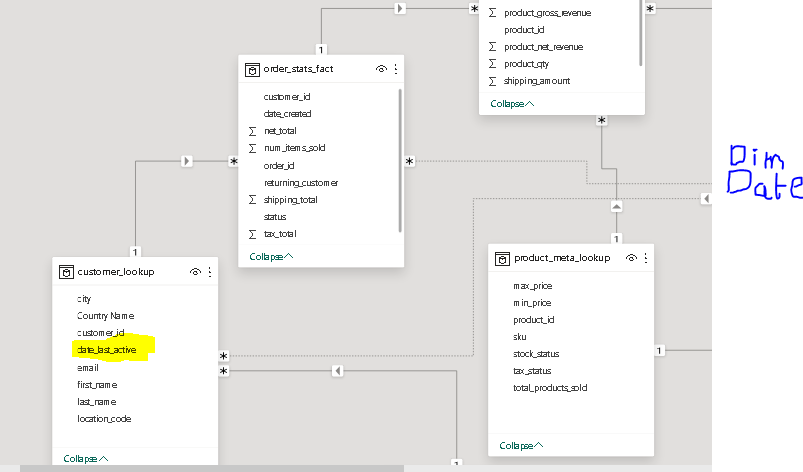803x472 pixels.
Task: Select the returning_customer field
Action: pyautogui.click(x=301, y=183)
